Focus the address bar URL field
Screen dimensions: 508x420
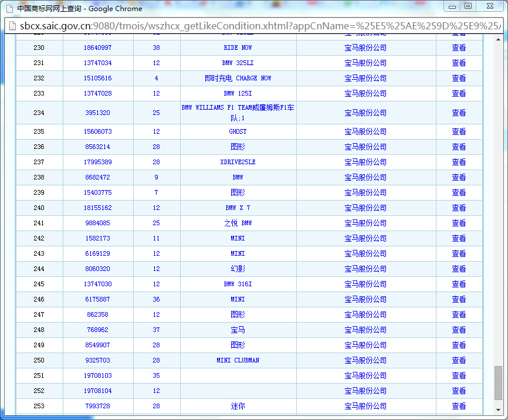(260, 26)
